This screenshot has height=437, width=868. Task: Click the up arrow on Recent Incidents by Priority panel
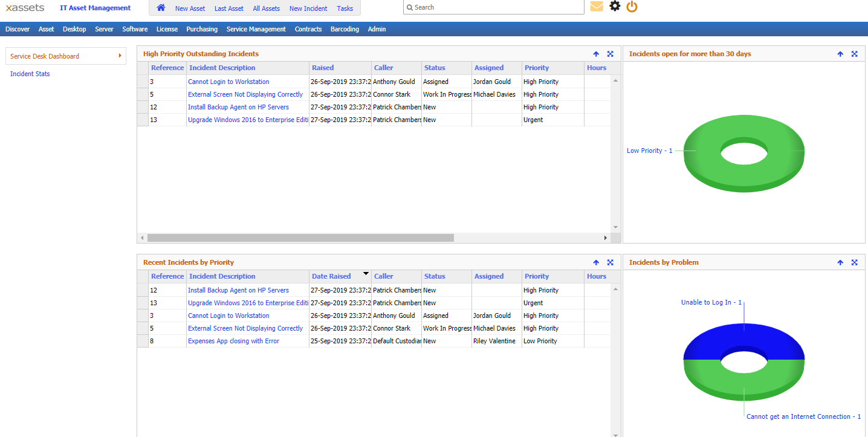click(x=595, y=262)
